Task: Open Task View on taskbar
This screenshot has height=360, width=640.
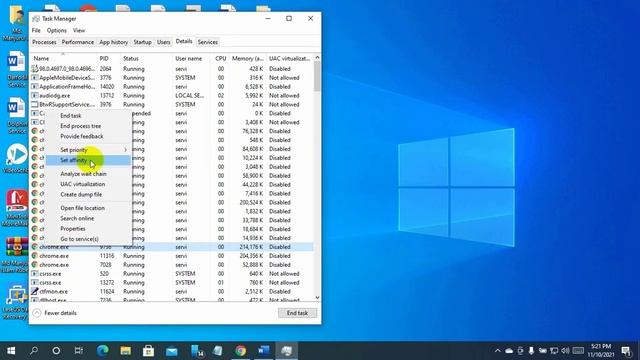Action: tap(79, 351)
